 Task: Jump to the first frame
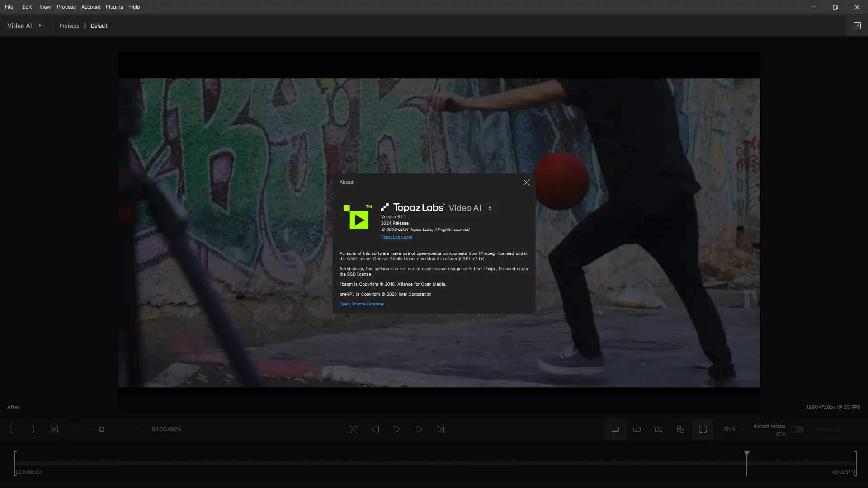point(354,429)
